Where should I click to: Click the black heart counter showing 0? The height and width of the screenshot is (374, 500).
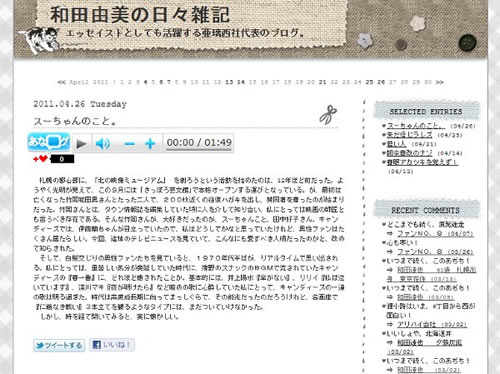62,159
